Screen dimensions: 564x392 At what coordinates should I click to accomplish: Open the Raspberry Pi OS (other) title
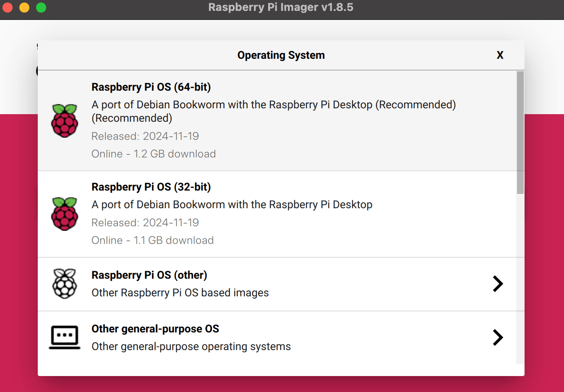[149, 275]
